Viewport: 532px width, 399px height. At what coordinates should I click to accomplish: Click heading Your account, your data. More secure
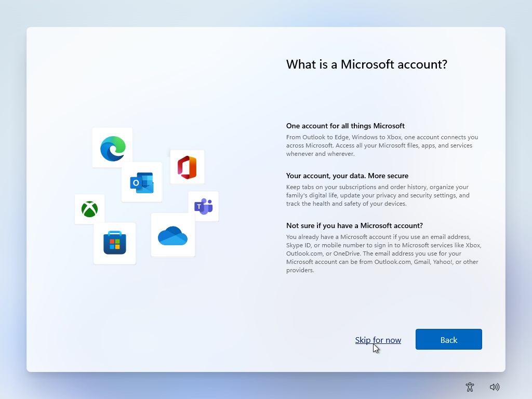click(x=347, y=176)
